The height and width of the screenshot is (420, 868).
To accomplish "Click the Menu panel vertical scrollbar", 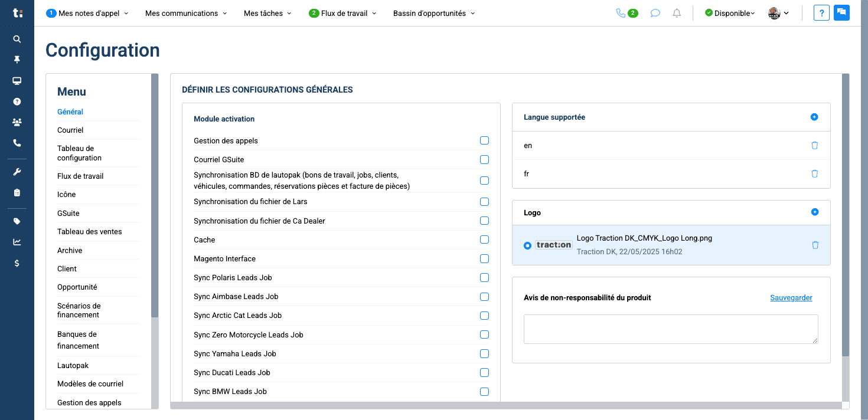I will (155, 195).
